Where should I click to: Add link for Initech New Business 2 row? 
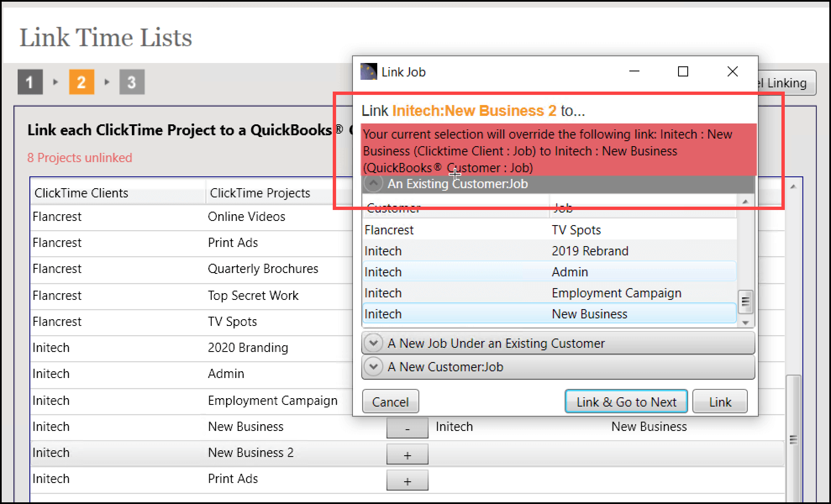[x=407, y=454]
